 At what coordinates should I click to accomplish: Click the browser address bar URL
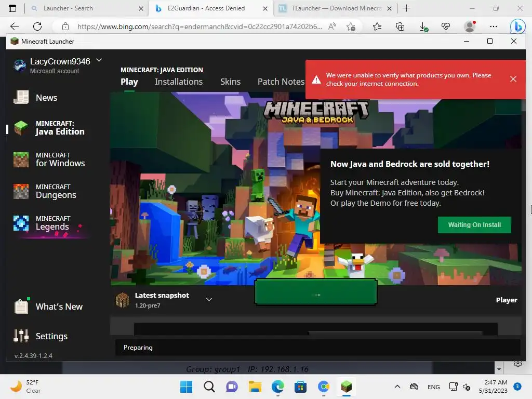[199, 26]
